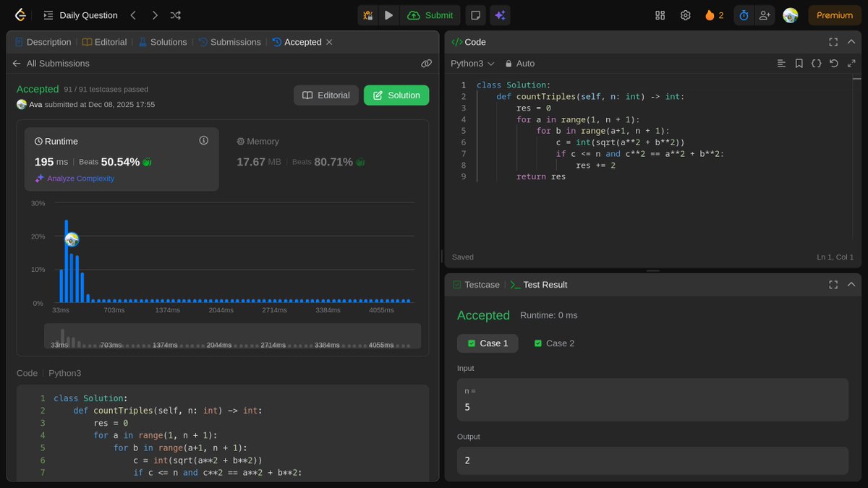Screen dimensions: 868x488
Task: Open the notes icon beside Submit
Action: tap(475, 15)
